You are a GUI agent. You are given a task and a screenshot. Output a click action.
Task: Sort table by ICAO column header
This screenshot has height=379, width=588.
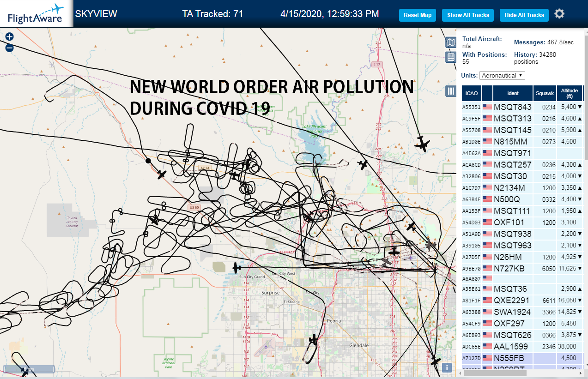[472, 93]
